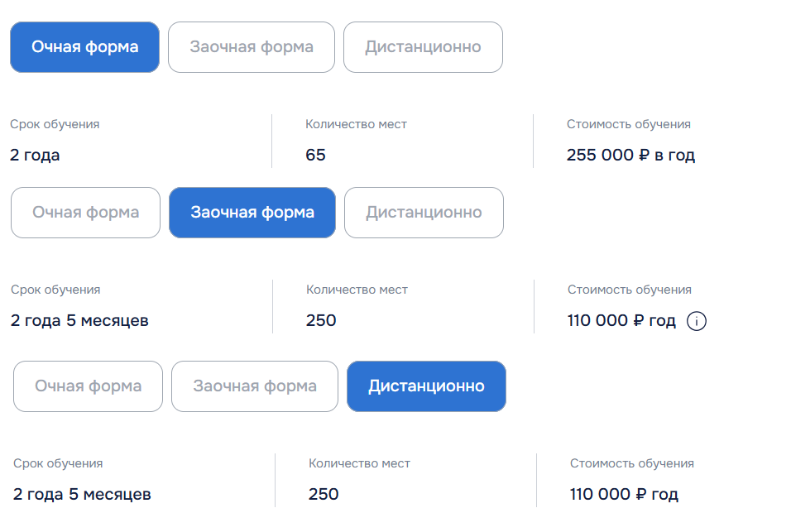Choose Очная форма in the group with active Дистанционно

coord(89,386)
